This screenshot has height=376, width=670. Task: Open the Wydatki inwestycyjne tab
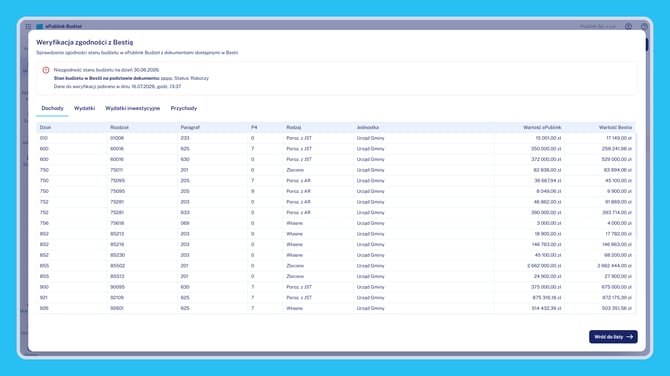coord(132,108)
